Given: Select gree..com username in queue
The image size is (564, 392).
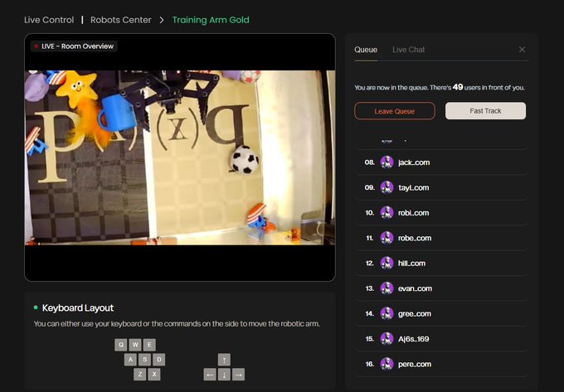Looking at the screenshot, I should (415, 313).
